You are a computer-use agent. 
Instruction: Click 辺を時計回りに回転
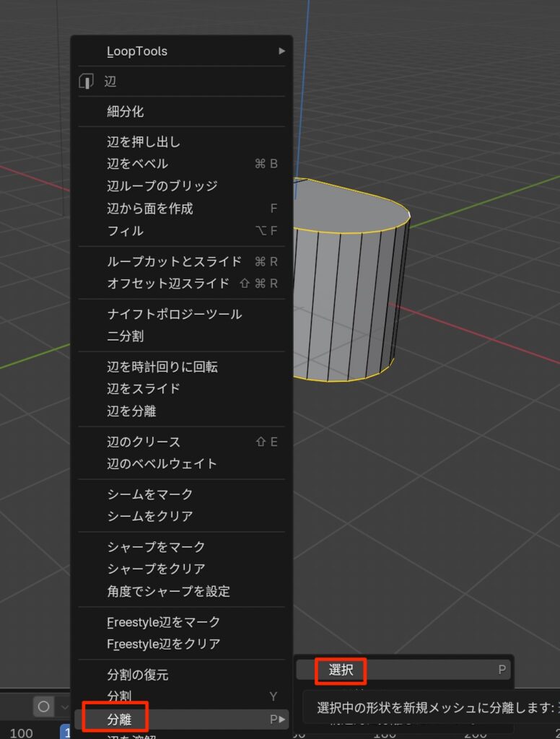[162, 367]
